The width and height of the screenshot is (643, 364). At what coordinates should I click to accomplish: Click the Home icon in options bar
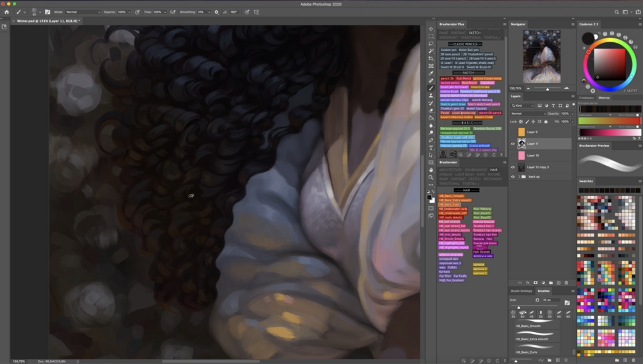pyautogui.click(x=6, y=12)
